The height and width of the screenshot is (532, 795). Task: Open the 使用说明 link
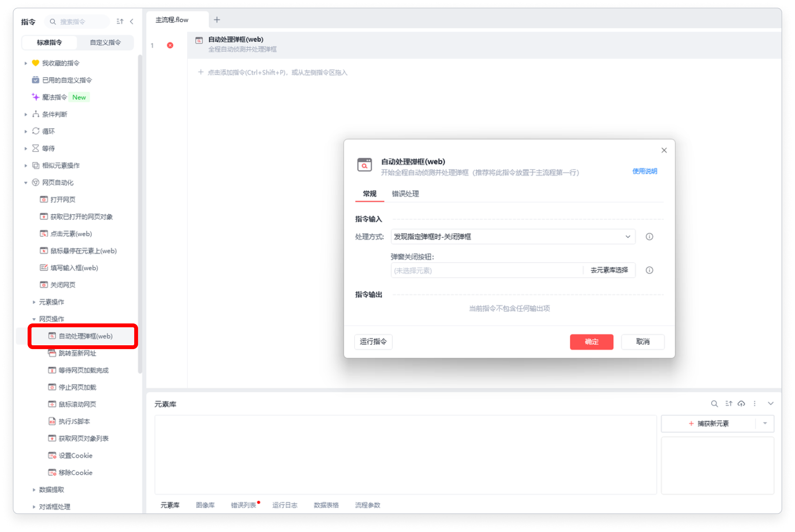click(644, 171)
